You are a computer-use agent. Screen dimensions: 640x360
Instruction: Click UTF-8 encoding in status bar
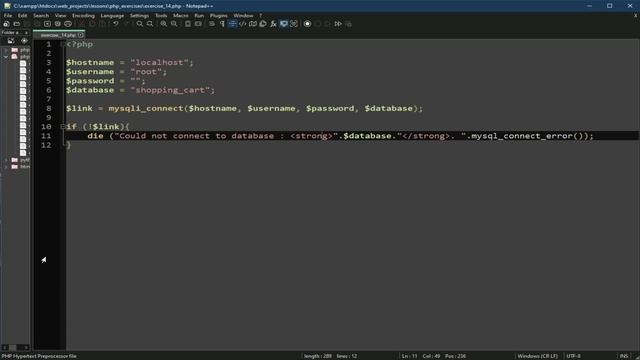click(x=573, y=356)
